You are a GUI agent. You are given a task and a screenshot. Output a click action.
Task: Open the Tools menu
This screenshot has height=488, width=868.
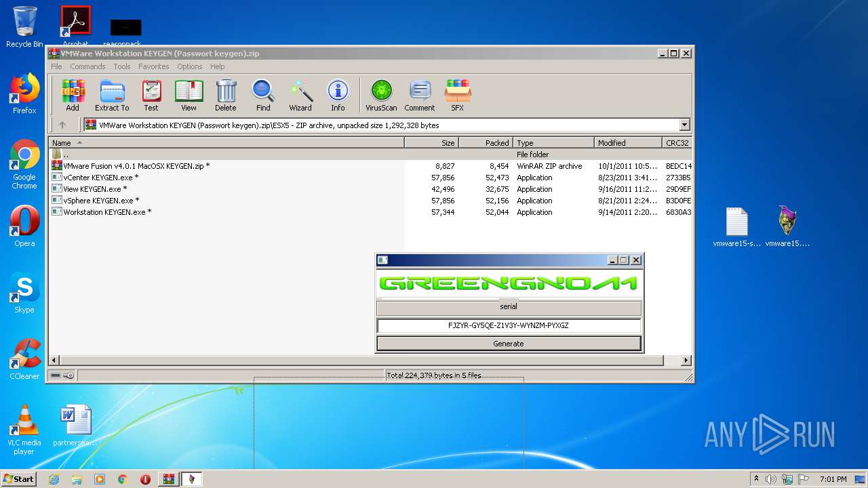tap(122, 66)
